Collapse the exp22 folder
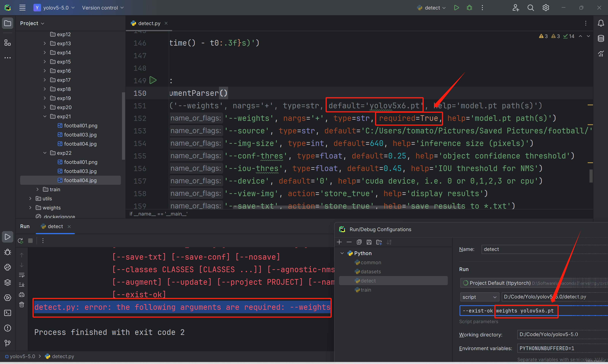 pos(45,153)
